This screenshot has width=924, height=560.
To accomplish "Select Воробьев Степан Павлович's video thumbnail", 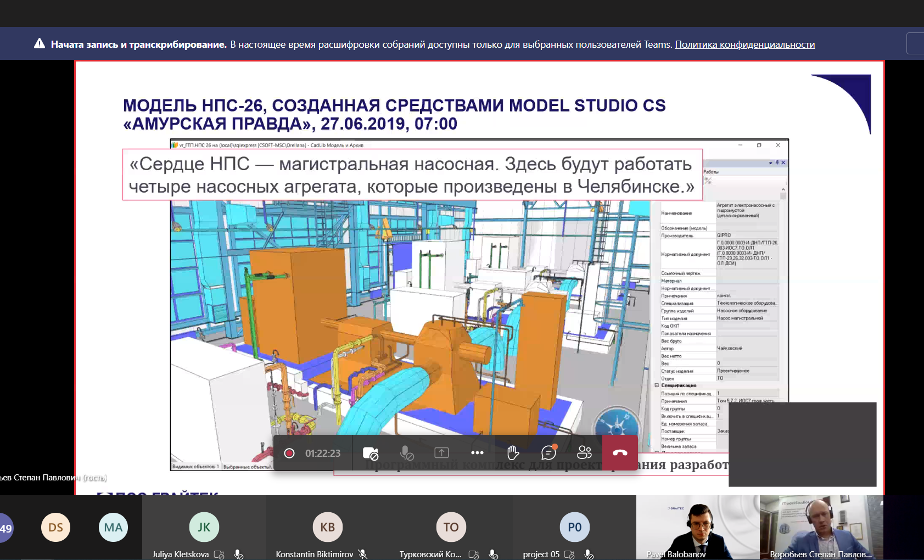I will coord(821,527).
